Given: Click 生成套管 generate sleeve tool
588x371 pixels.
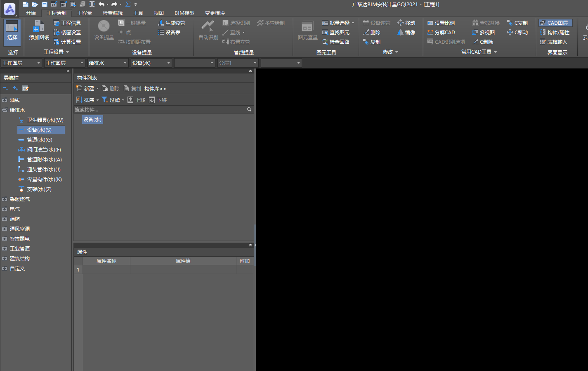Looking at the screenshot, I should coord(172,23).
